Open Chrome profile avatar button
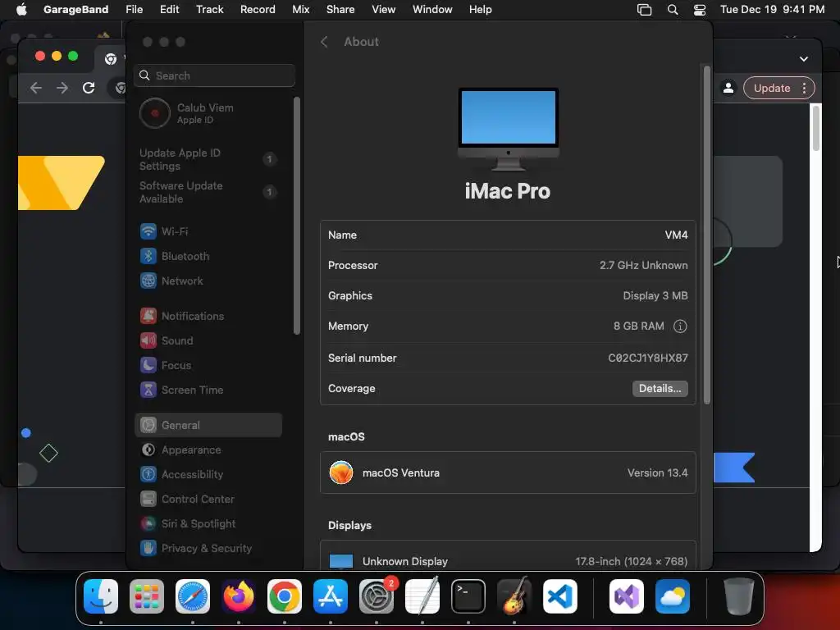The width and height of the screenshot is (840, 630). 728,88
